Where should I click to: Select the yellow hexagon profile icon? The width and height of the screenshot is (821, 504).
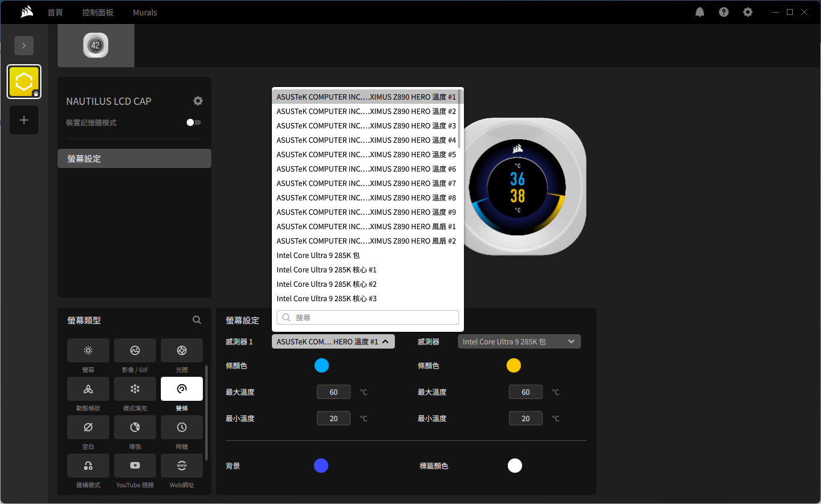coord(24,82)
